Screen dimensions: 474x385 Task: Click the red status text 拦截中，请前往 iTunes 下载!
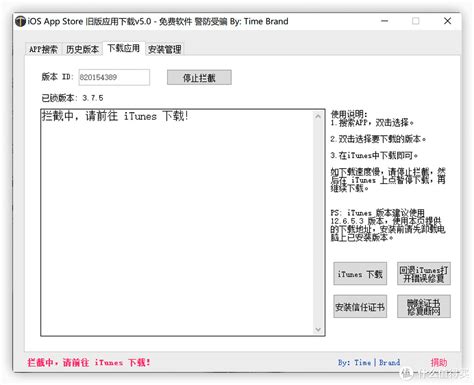[x=89, y=362]
